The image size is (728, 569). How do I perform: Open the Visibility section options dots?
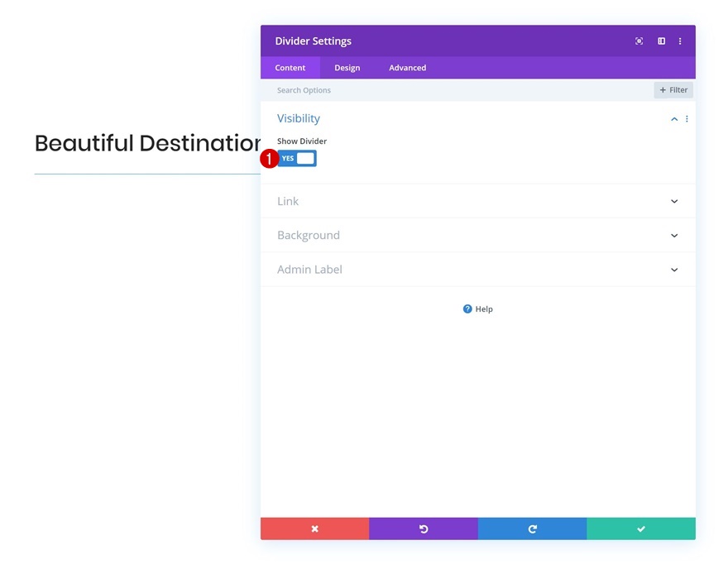tap(687, 119)
